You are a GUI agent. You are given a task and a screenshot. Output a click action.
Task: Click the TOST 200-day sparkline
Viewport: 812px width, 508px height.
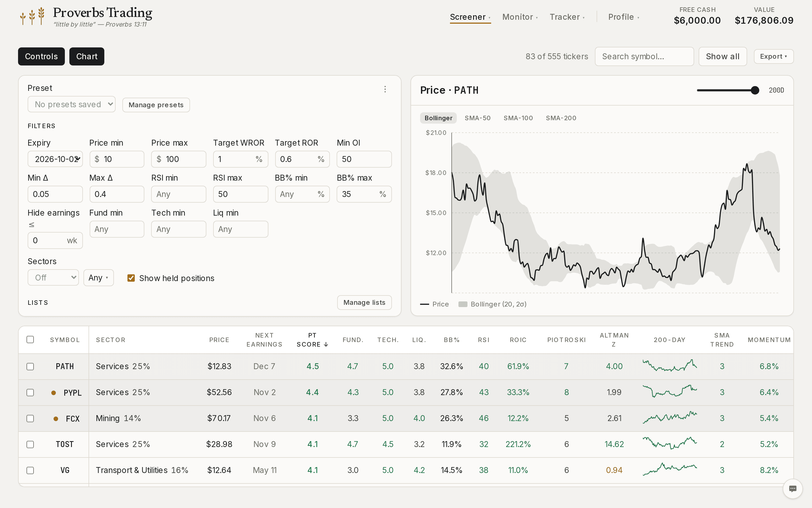click(669, 443)
